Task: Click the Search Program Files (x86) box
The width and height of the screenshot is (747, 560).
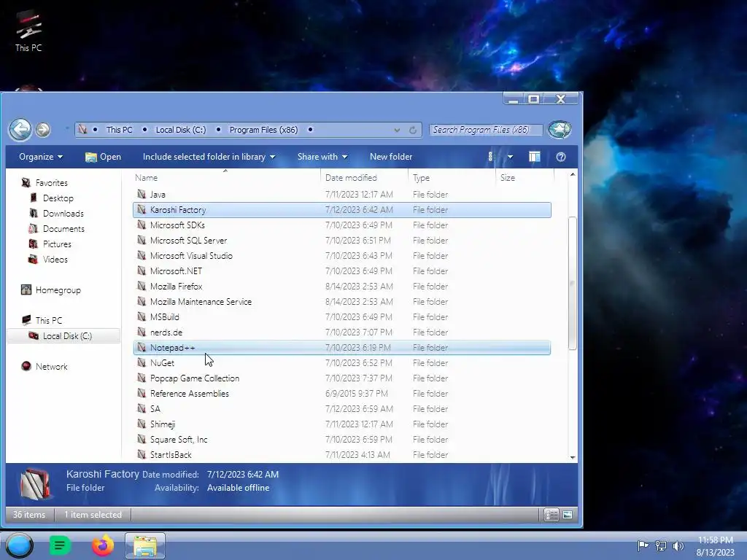Action: [486, 130]
